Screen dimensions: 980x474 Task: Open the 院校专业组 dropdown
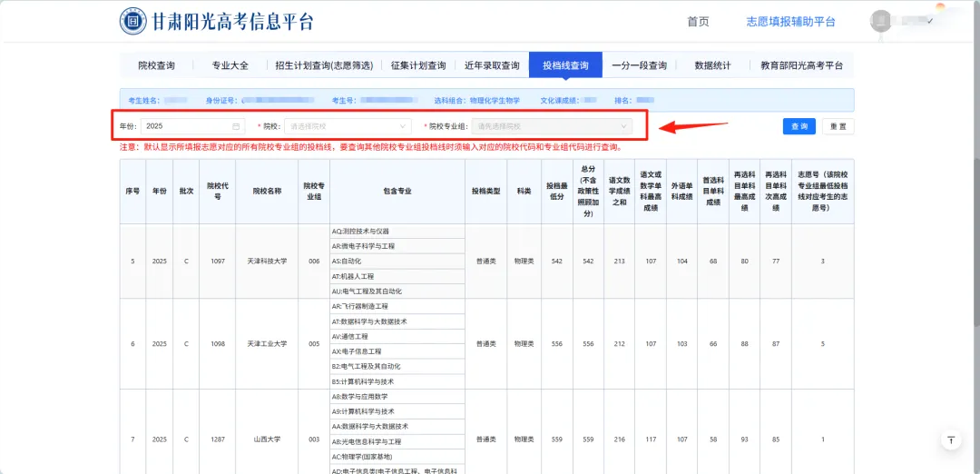point(552,126)
